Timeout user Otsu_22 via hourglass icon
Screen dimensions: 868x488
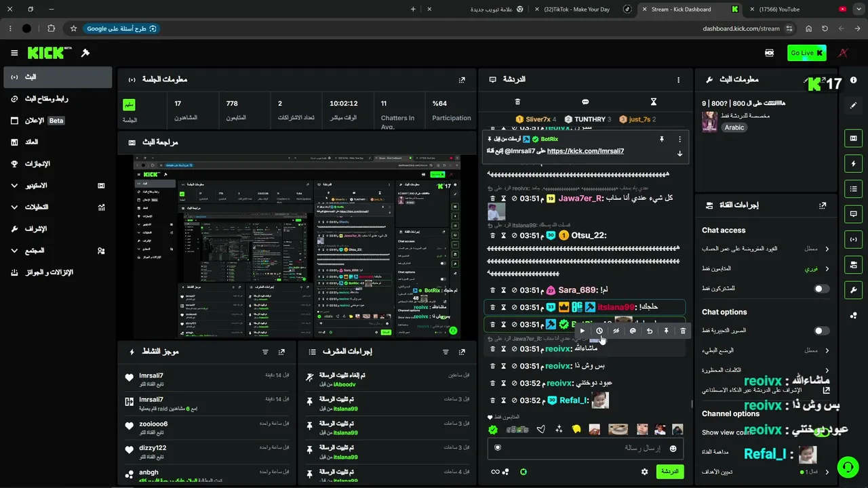[x=503, y=235]
